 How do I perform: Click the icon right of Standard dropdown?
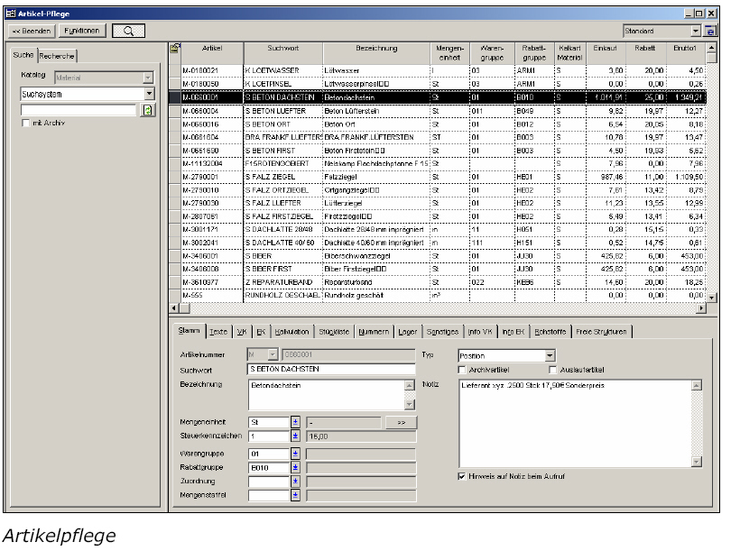pyautogui.click(x=710, y=31)
